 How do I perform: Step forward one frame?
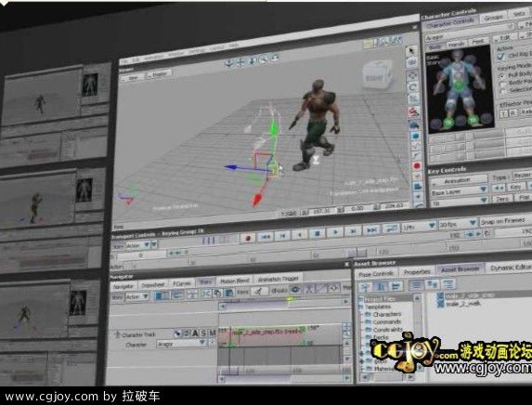(353, 231)
